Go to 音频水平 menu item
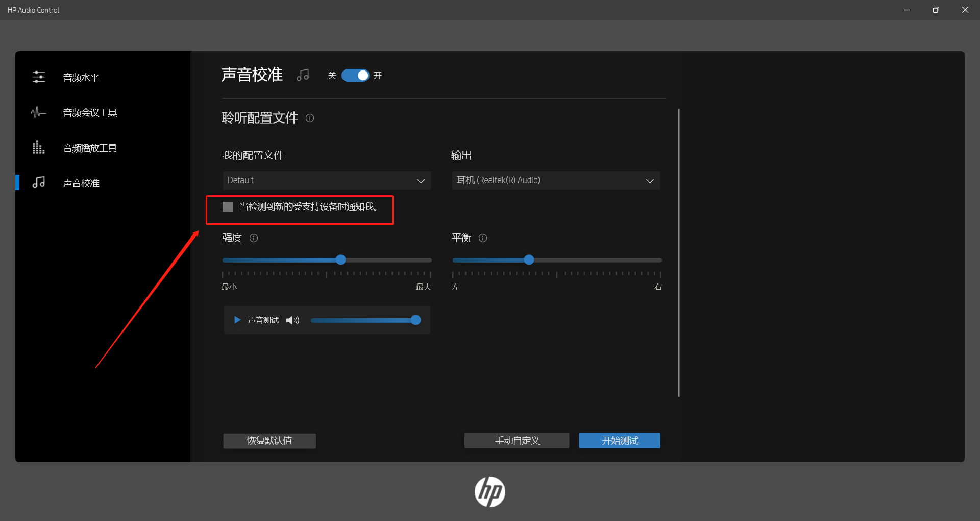This screenshot has height=521, width=980. pyautogui.click(x=81, y=77)
